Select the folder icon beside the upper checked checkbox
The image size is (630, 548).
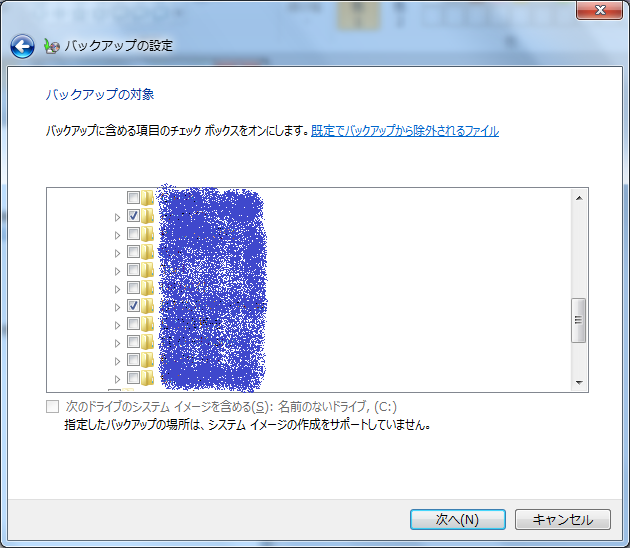click(147, 216)
